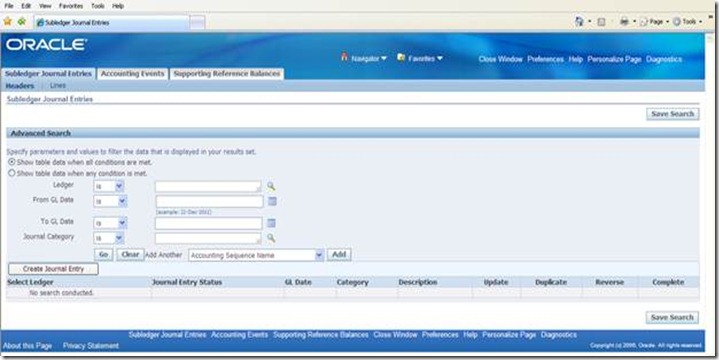
Task: Click Diagnostics link in header
Action: (x=664, y=59)
